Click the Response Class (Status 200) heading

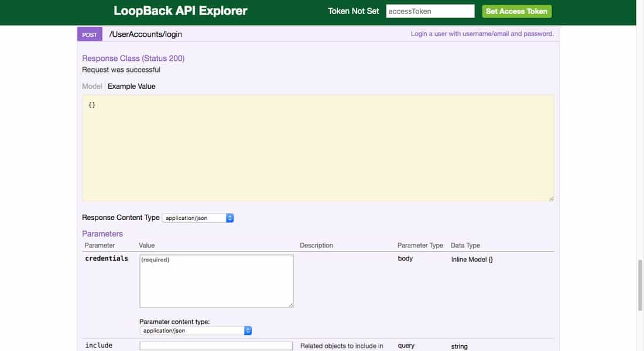pyautogui.click(x=133, y=58)
